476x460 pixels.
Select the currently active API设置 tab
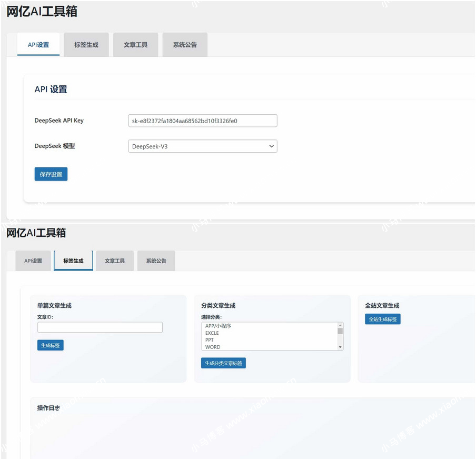[x=38, y=45]
